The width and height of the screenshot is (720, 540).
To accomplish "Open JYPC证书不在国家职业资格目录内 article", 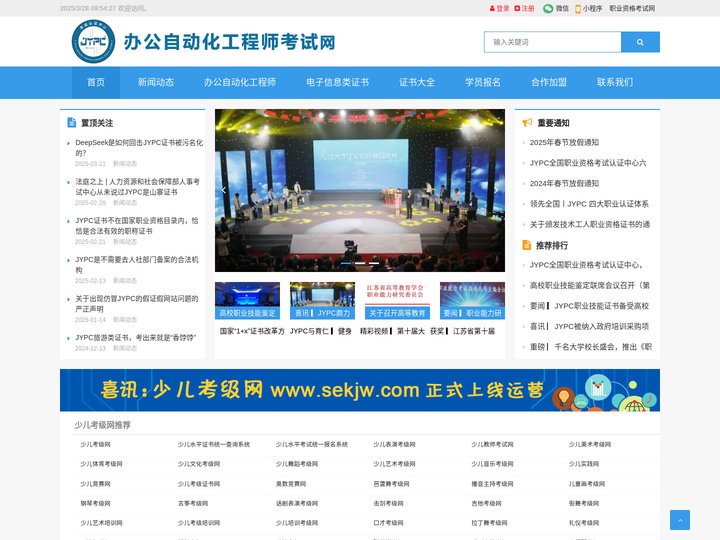I will tap(137, 226).
